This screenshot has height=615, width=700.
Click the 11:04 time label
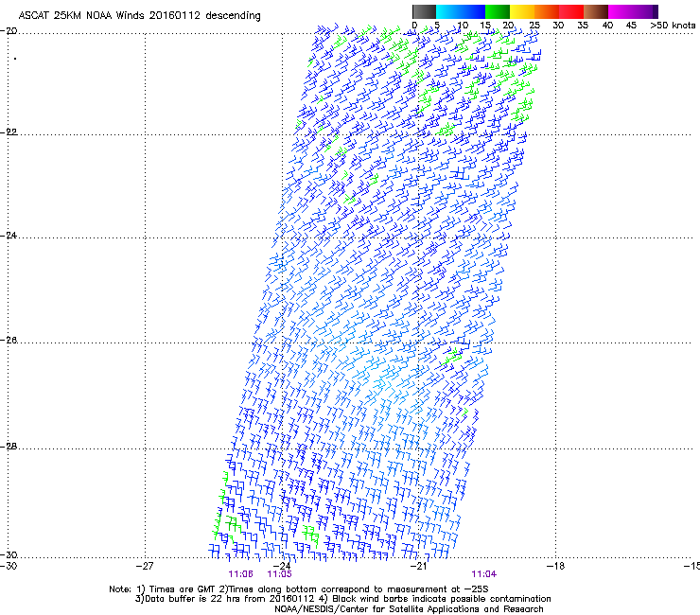point(484,574)
